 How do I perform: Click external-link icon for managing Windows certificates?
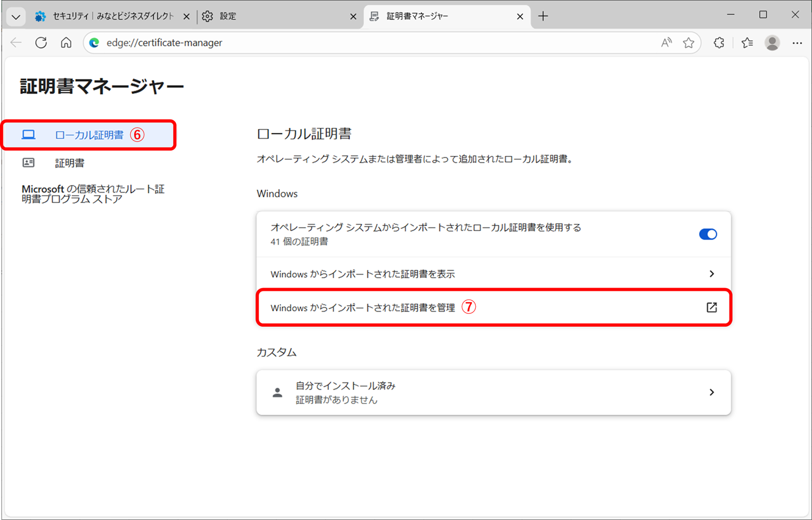pos(712,307)
